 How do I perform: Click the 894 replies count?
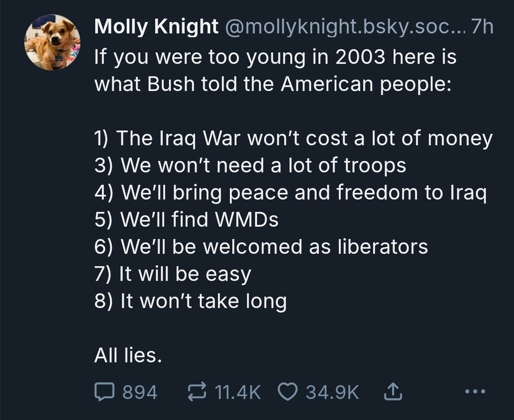[140, 392]
